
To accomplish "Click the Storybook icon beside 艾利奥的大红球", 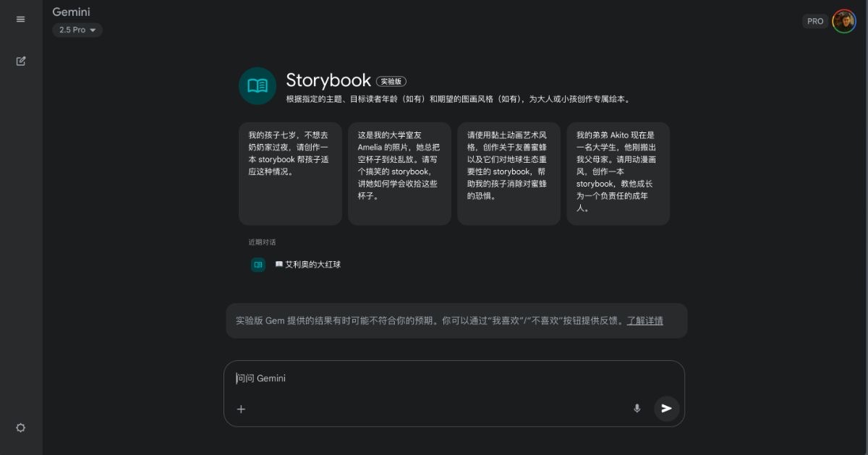I will (258, 265).
